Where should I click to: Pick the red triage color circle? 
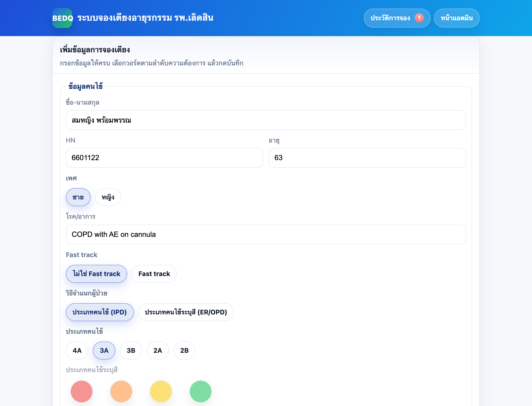(x=81, y=391)
